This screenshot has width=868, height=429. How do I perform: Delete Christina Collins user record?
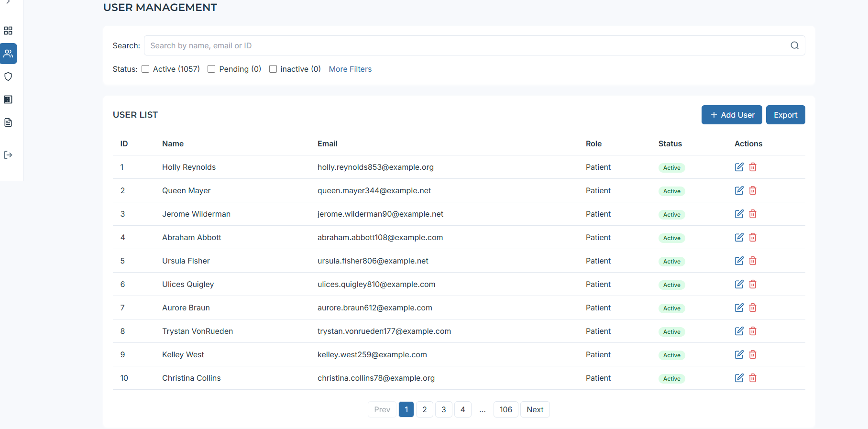(753, 378)
